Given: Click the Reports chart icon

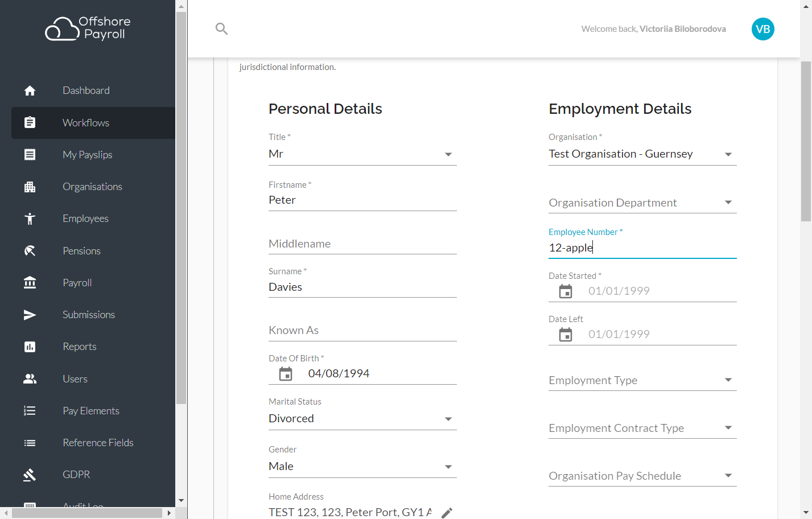Looking at the screenshot, I should click(30, 347).
